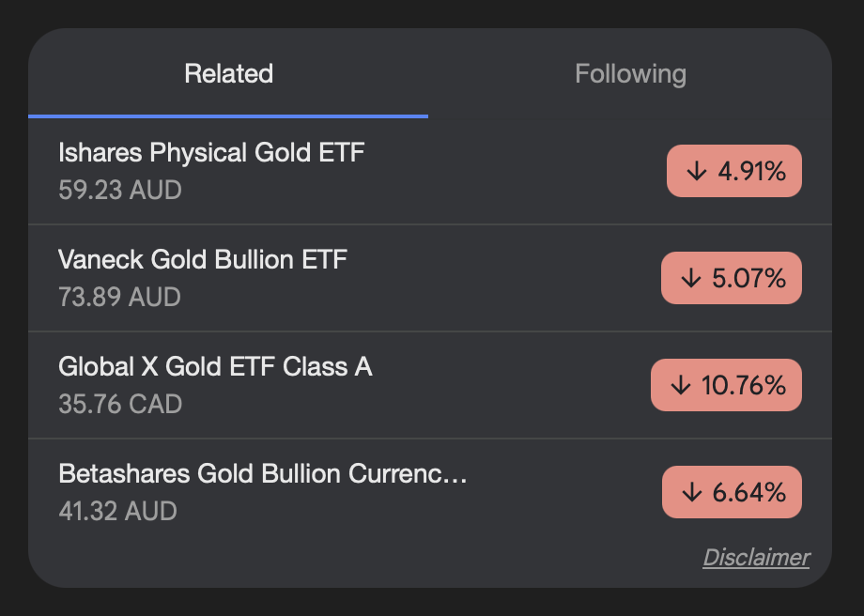
Task: Click the 5.07% change badge
Action: coord(732,279)
